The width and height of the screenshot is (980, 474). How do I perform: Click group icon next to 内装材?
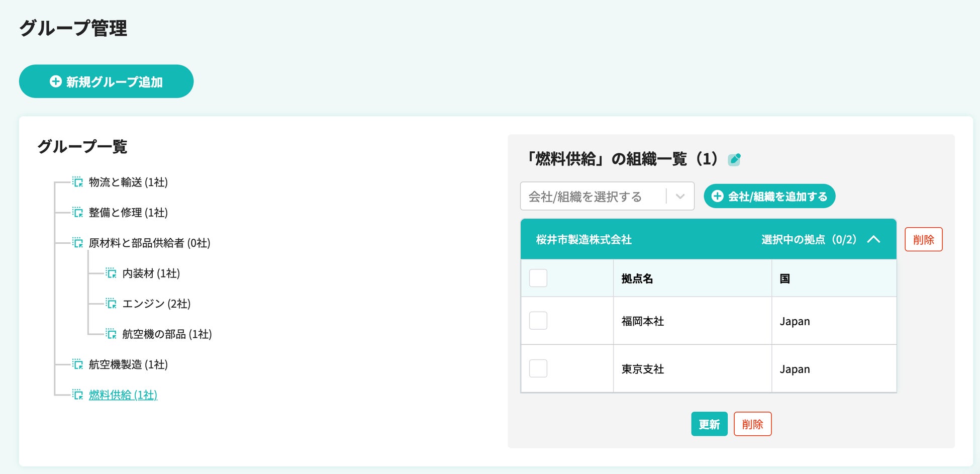pyautogui.click(x=111, y=273)
